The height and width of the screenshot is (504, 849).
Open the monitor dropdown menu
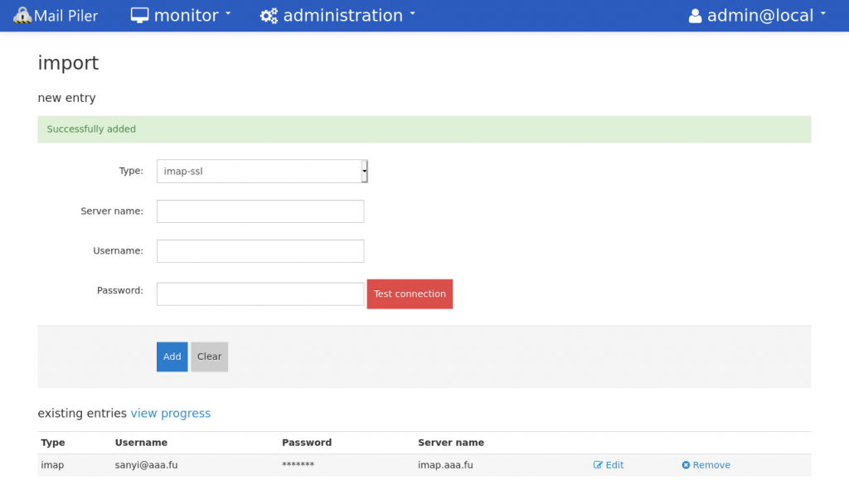coord(181,15)
